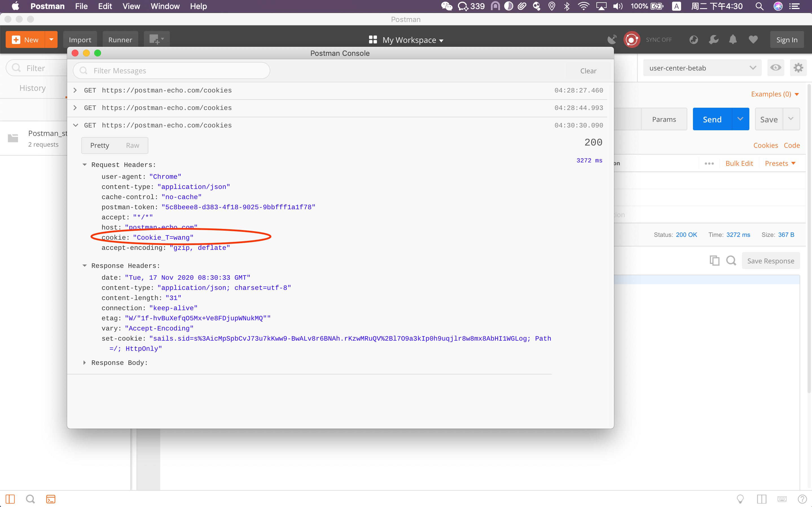Screen dimensions: 812x507
Task: Open the Save dropdown arrow
Action: 791,119
